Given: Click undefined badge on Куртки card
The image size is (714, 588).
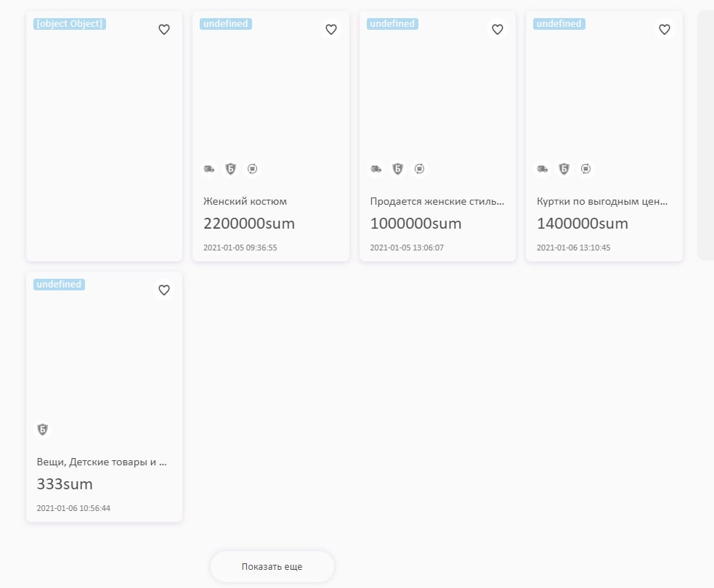Looking at the screenshot, I should 559,24.
